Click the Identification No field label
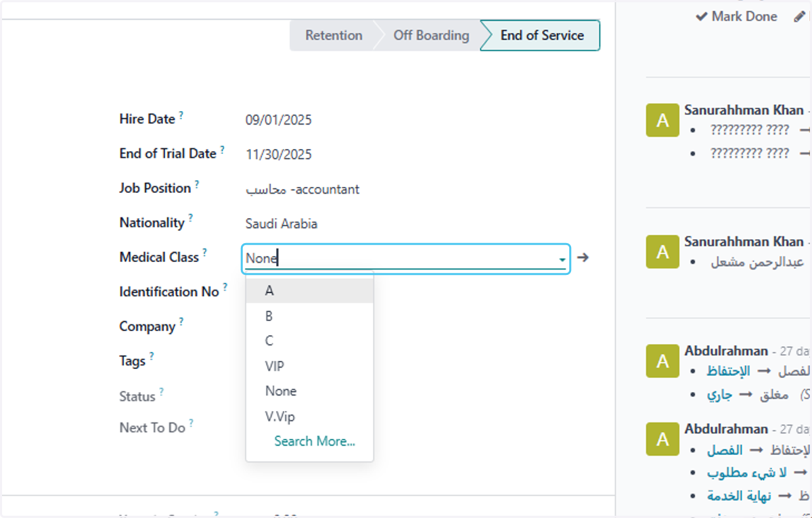Image resolution: width=812 pixels, height=518 pixels. [x=169, y=292]
